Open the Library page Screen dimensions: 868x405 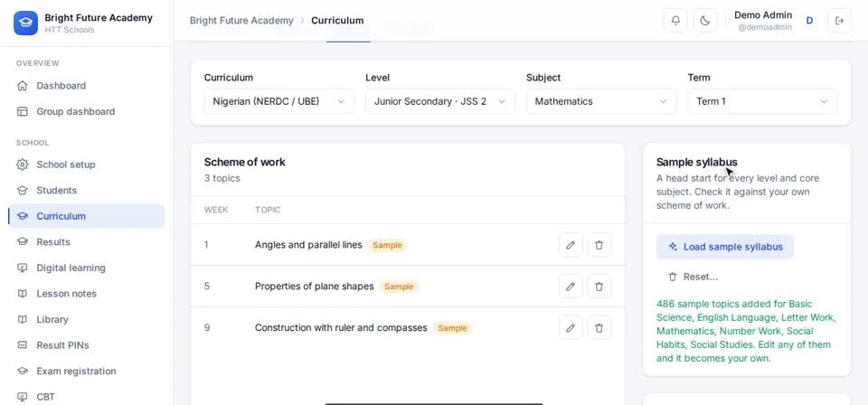tap(87, 320)
